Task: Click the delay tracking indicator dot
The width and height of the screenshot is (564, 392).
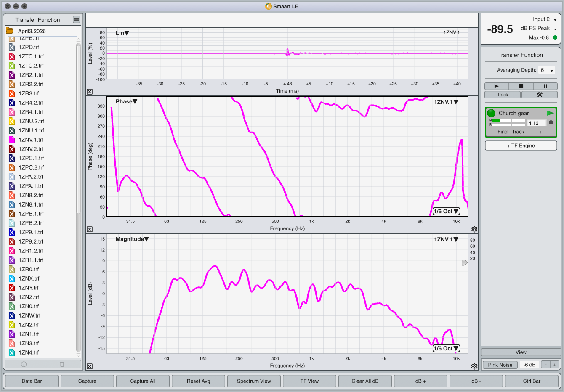Action: point(551,123)
